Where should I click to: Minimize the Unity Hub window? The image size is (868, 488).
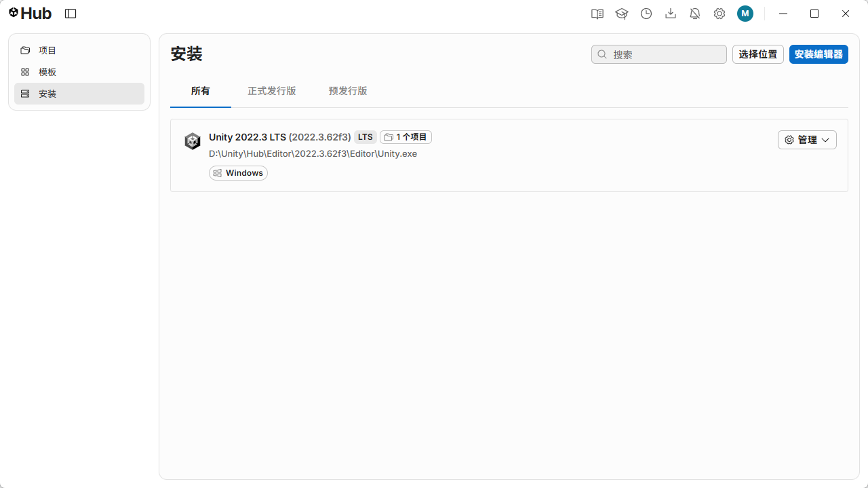[x=783, y=14]
